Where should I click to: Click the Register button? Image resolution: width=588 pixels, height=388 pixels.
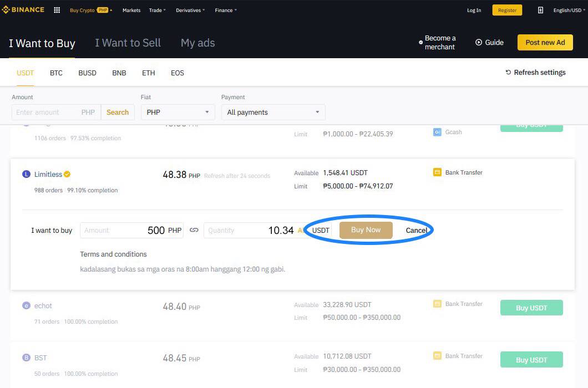click(507, 10)
